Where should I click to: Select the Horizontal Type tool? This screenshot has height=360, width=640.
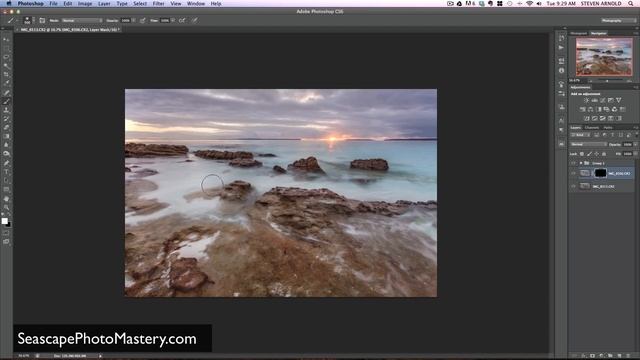(6, 172)
